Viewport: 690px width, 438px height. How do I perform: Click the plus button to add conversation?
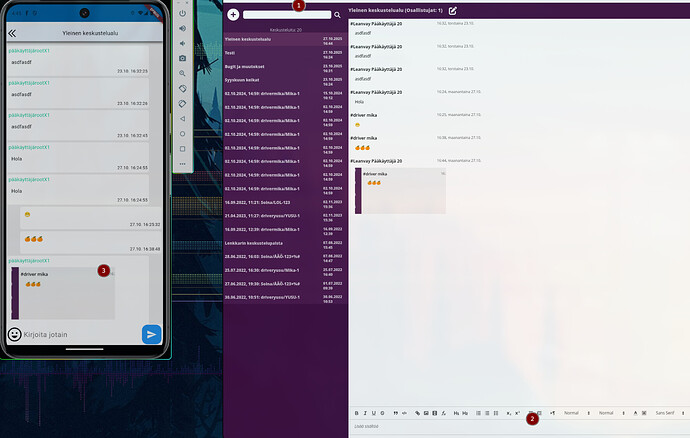(233, 15)
